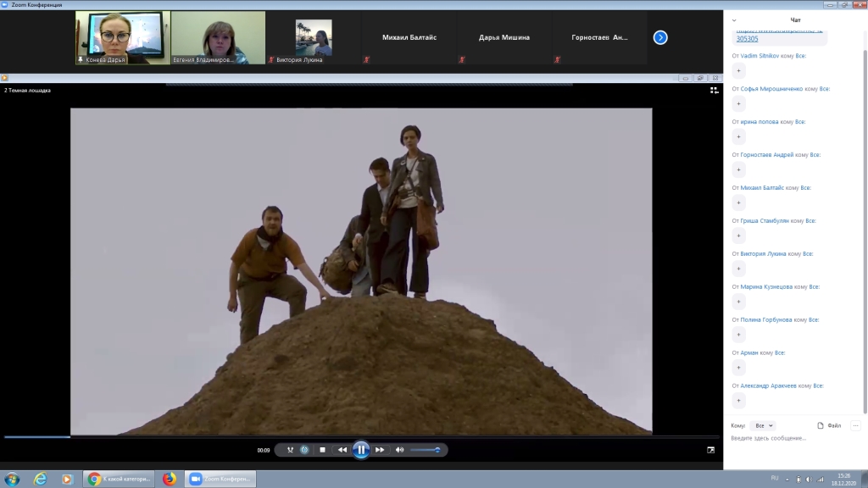The image size is (868, 488).
Task: Show hidden system tray icons
Action: [787, 480]
